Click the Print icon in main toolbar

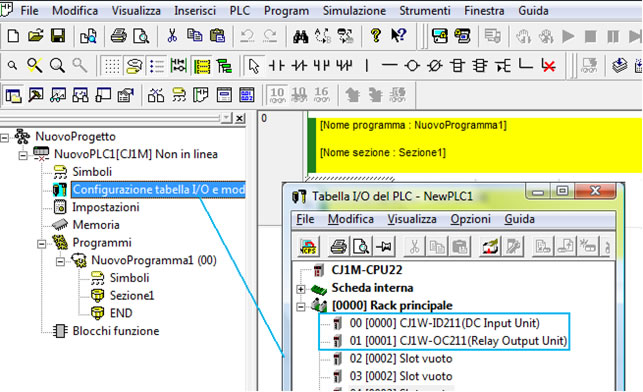tap(119, 36)
